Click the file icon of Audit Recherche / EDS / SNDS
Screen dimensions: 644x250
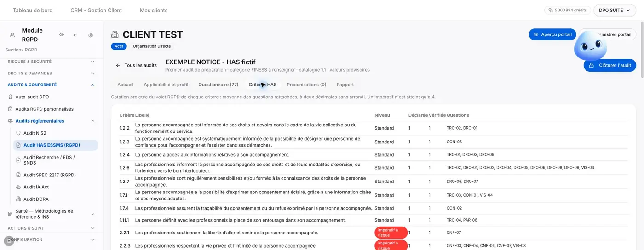point(18,160)
